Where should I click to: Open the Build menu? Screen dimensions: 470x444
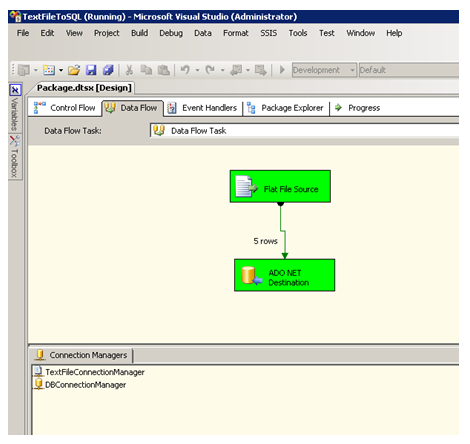coord(139,33)
